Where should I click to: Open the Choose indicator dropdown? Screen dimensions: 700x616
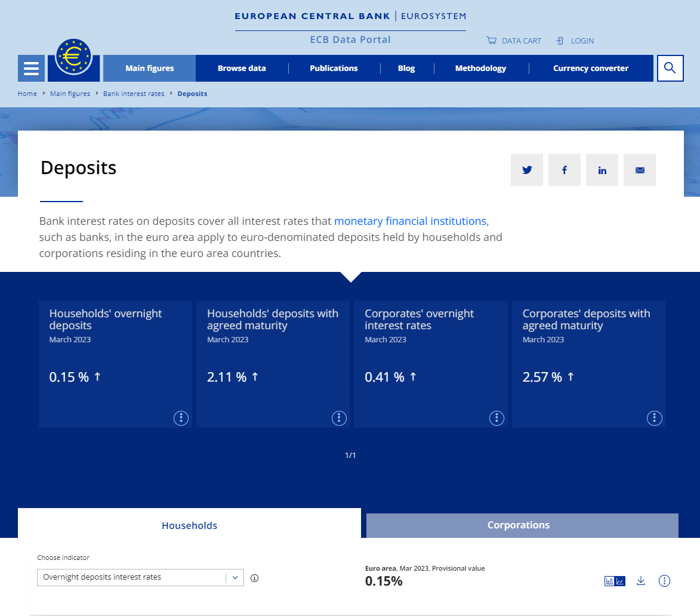click(x=140, y=577)
